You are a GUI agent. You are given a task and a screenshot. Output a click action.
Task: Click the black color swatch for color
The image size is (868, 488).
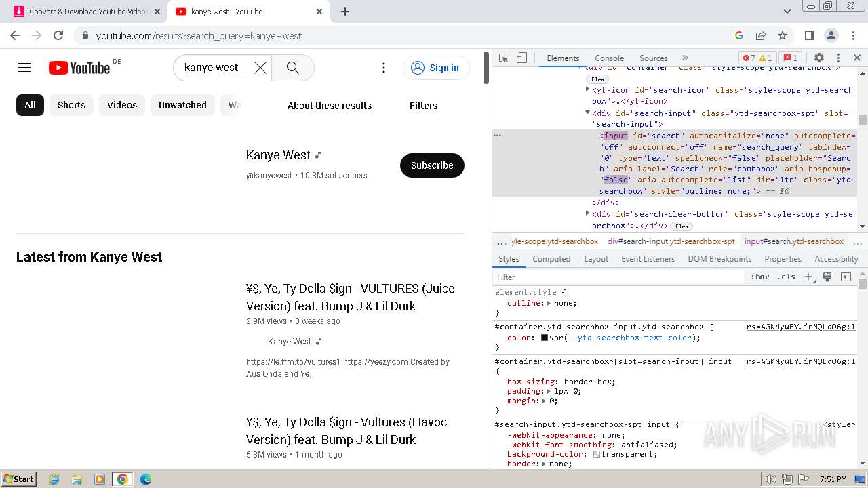click(544, 338)
